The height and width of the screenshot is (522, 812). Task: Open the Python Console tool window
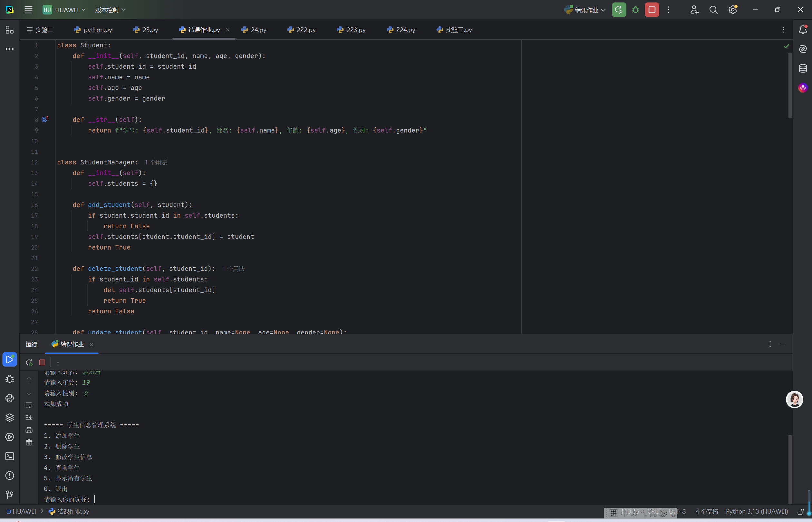tap(9, 398)
